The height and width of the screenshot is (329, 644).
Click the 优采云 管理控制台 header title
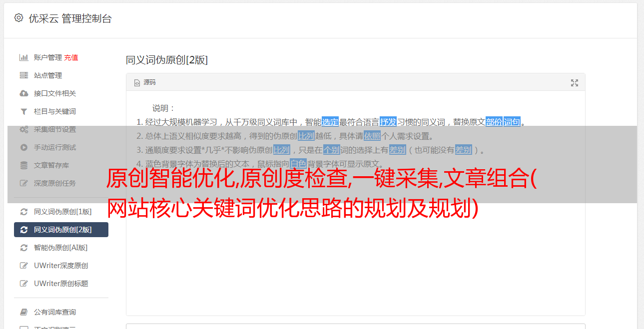click(x=70, y=18)
